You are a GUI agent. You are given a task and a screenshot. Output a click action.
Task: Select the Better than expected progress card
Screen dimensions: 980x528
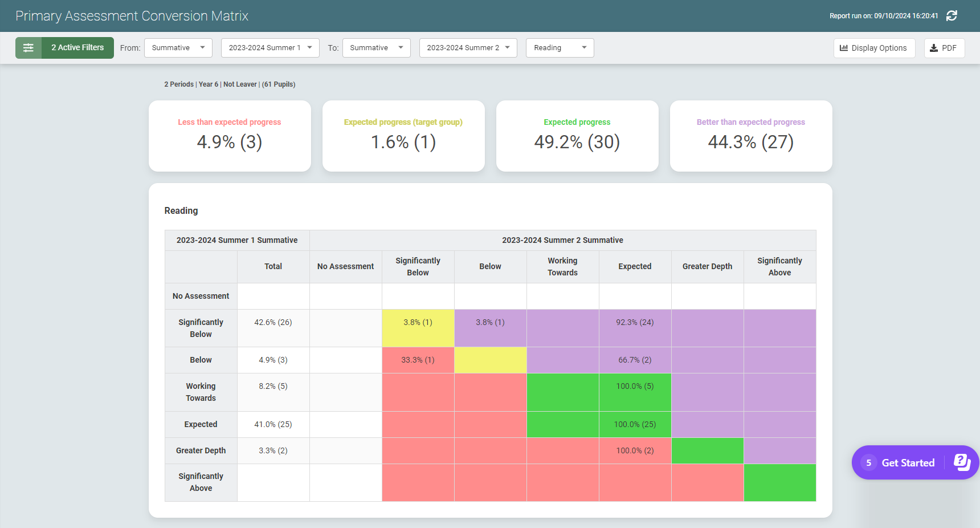[x=750, y=136]
